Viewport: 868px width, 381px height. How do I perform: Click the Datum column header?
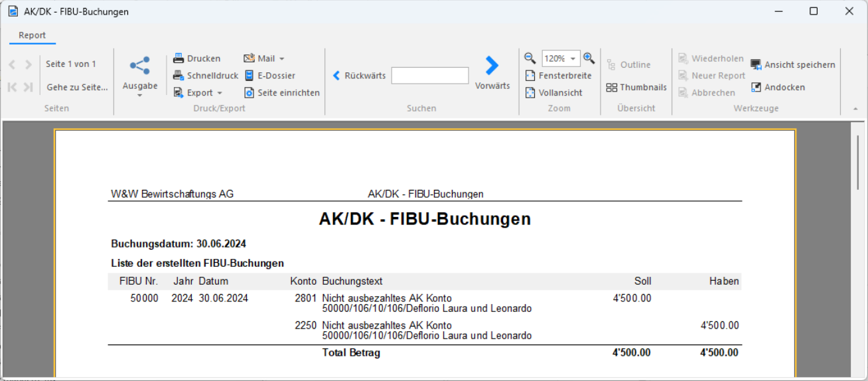coord(213,281)
